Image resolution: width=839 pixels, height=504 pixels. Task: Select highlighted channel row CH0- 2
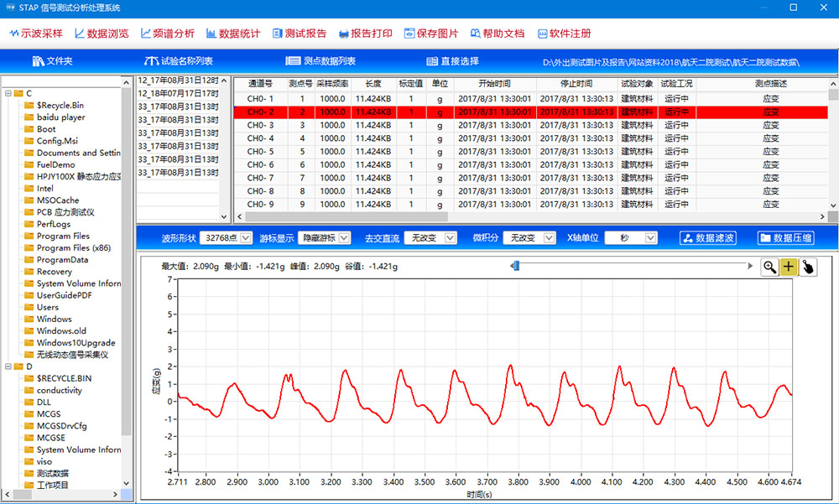[x=531, y=112]
